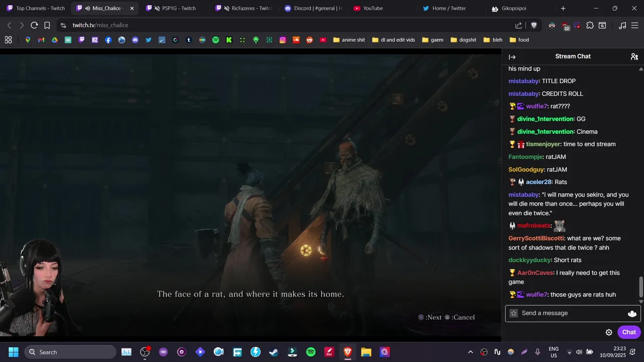This screenshot has height=362, width=644.
Task: Open the Google Drive bookmark
Action: tap(54, 40)
